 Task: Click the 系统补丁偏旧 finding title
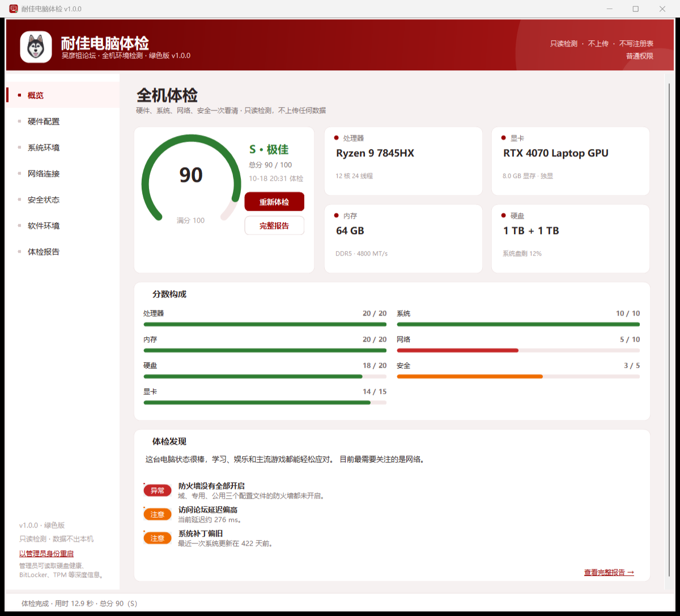(x=201, y=533)
